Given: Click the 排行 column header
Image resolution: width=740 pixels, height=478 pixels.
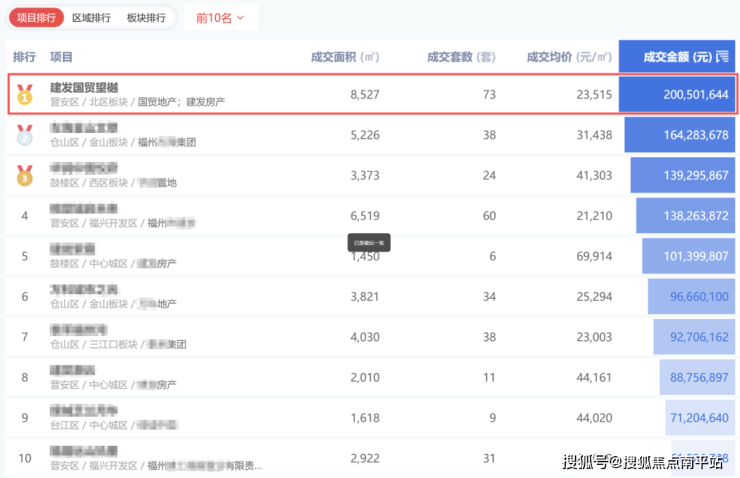Looking at the screenshot, I should (x=24, y=57).
